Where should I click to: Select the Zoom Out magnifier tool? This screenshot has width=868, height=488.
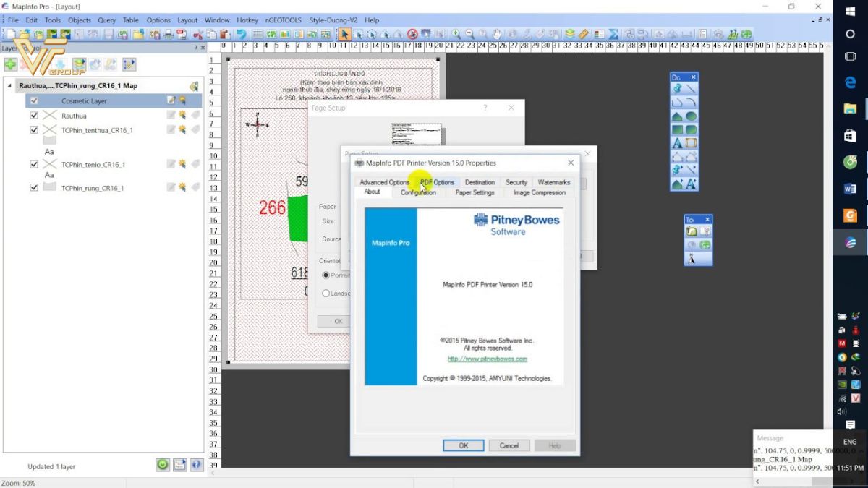tap(469, 34)
